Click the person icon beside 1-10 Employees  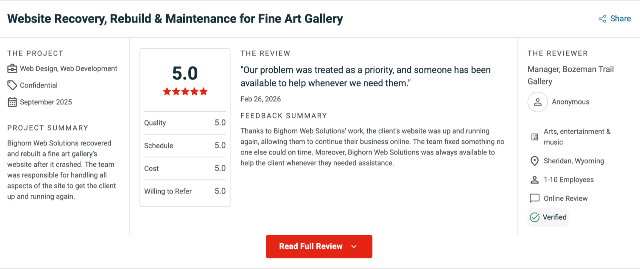point(535,180)
